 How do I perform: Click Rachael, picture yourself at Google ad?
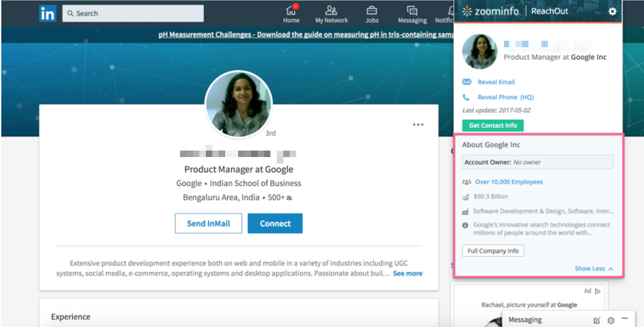coord(529,305)
